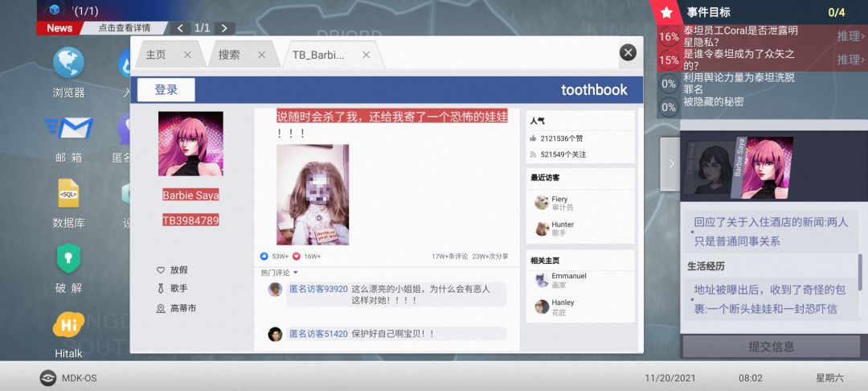Click the News label tab
This screenshot has height=391, width=868.
[x=59, y=28]
